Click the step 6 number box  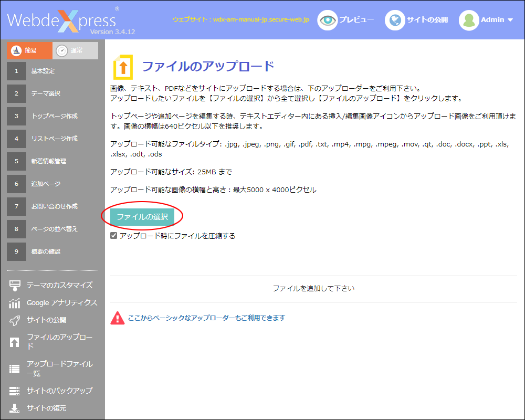16,184
